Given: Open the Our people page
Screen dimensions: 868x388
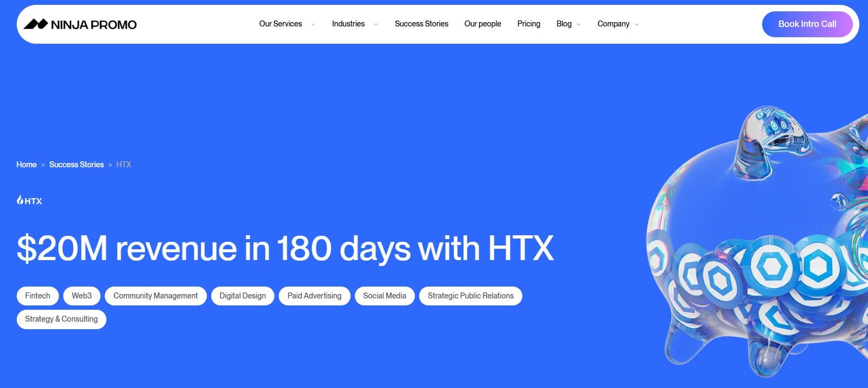Looking at the screenshot, I should [483, 24].
